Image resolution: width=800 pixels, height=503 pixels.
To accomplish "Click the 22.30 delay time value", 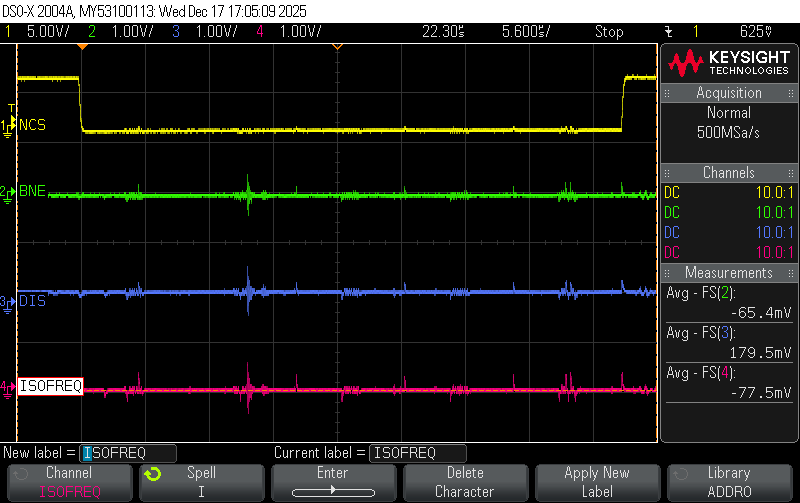I will (x=443, y=32).
